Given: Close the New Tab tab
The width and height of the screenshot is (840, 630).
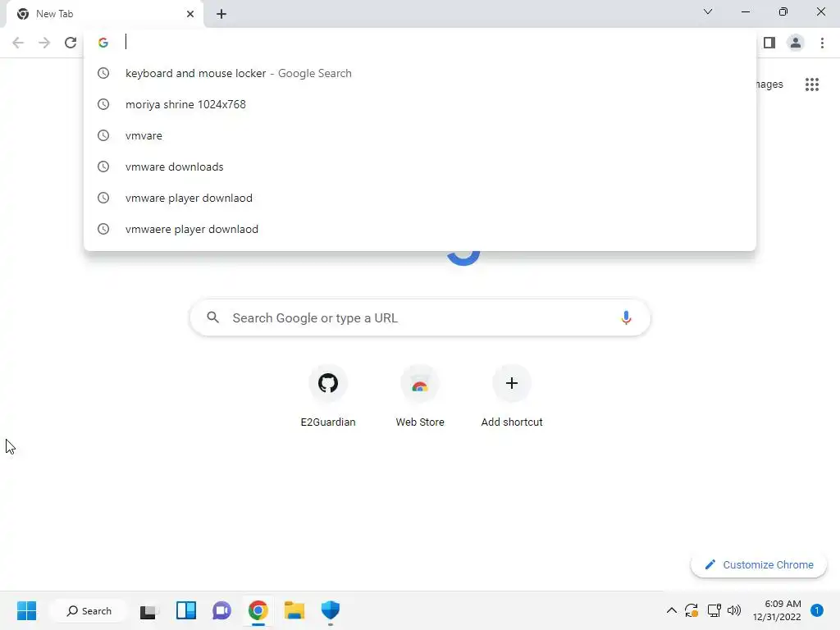Looking at the screenshot, I should (x=190, y=14).
